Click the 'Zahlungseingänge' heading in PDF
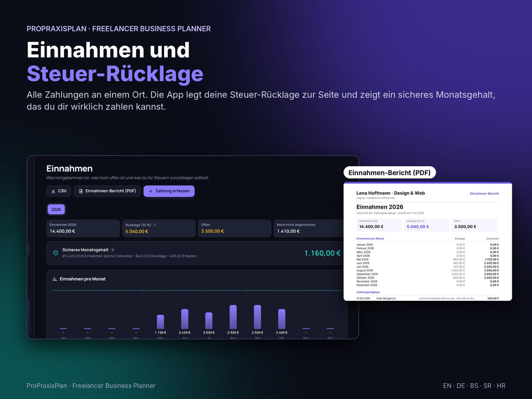 pos(368,292)
